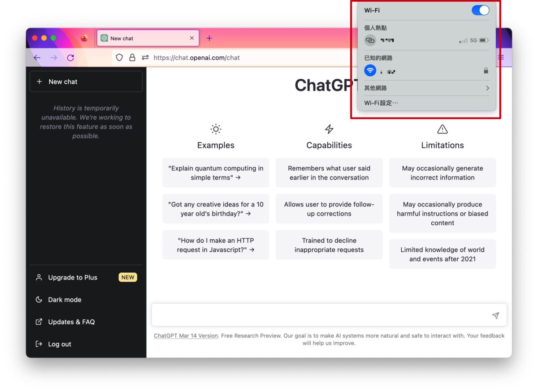538x392 pixels.
Task: Click the 5G label on hotspot row
Action: [x=473, y=40]
